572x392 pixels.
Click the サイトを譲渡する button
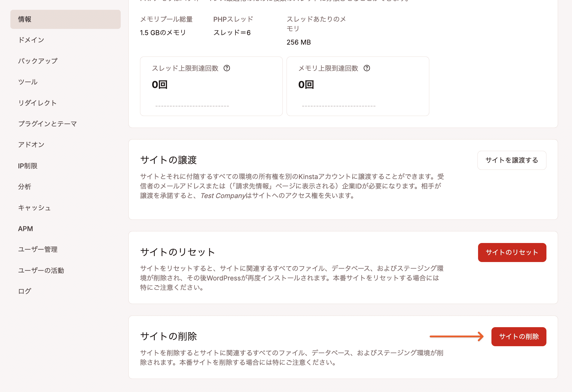(x=512, y=160)
